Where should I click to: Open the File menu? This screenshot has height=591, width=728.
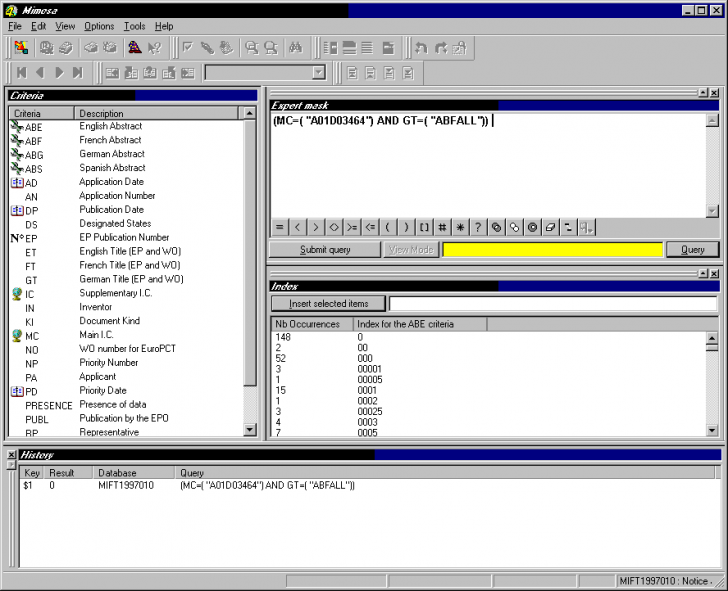(15, 26)
